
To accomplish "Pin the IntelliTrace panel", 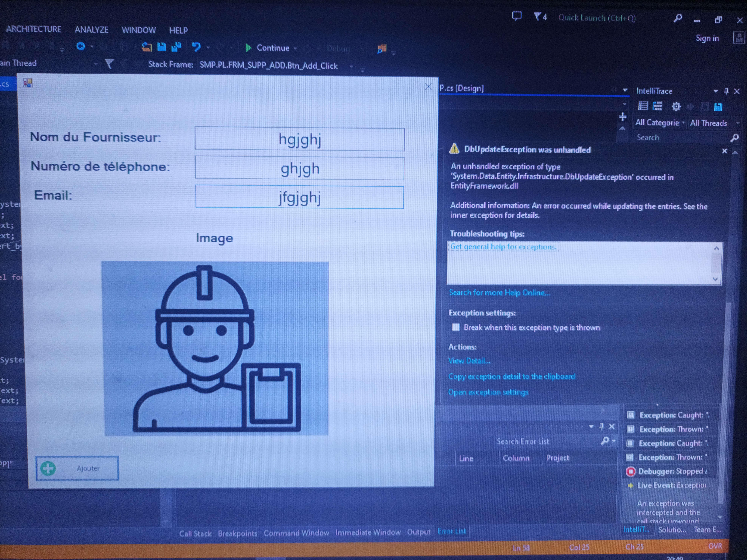I will click(726, 91).
